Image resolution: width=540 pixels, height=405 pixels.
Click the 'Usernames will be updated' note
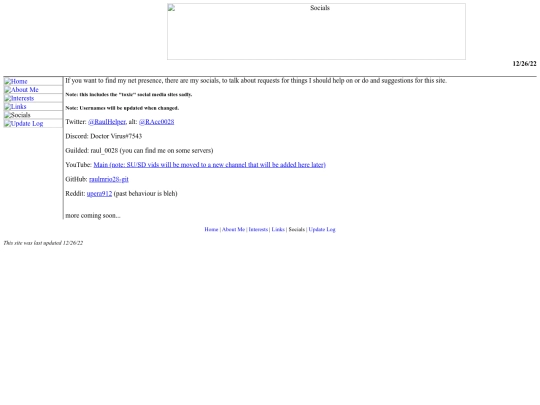click(122, 108)
